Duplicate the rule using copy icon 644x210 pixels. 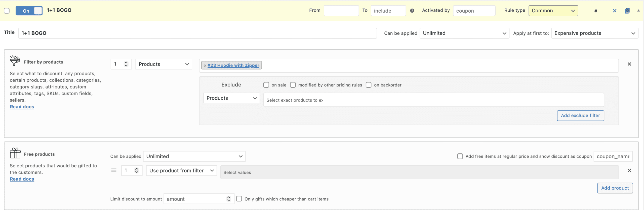627,11
